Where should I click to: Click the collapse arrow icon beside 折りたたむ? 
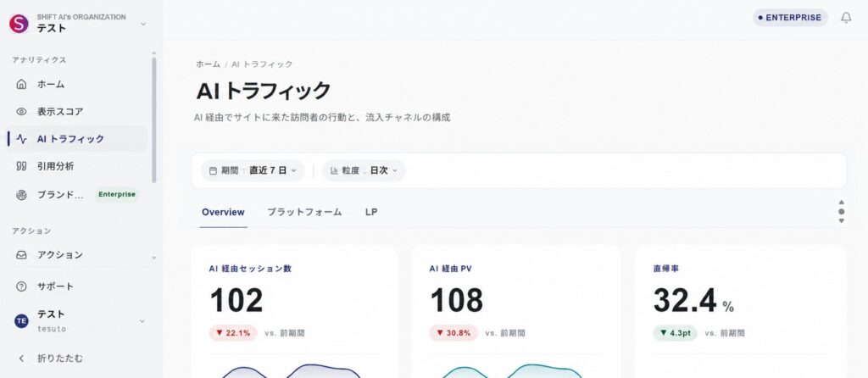point(21,358)
